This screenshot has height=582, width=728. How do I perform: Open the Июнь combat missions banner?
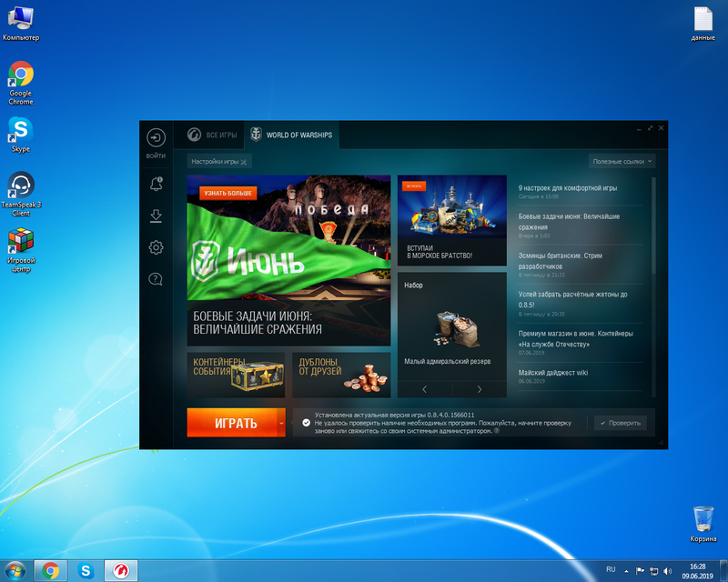coord(288,260)
